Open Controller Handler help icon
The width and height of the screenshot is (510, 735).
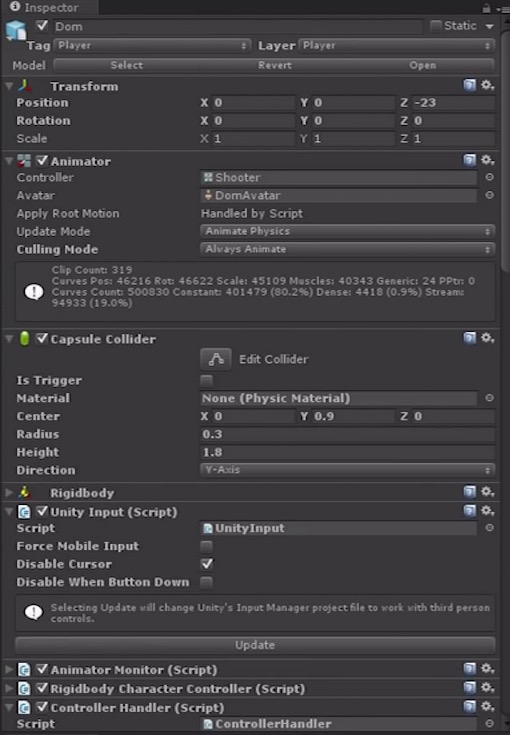point(470,707)
